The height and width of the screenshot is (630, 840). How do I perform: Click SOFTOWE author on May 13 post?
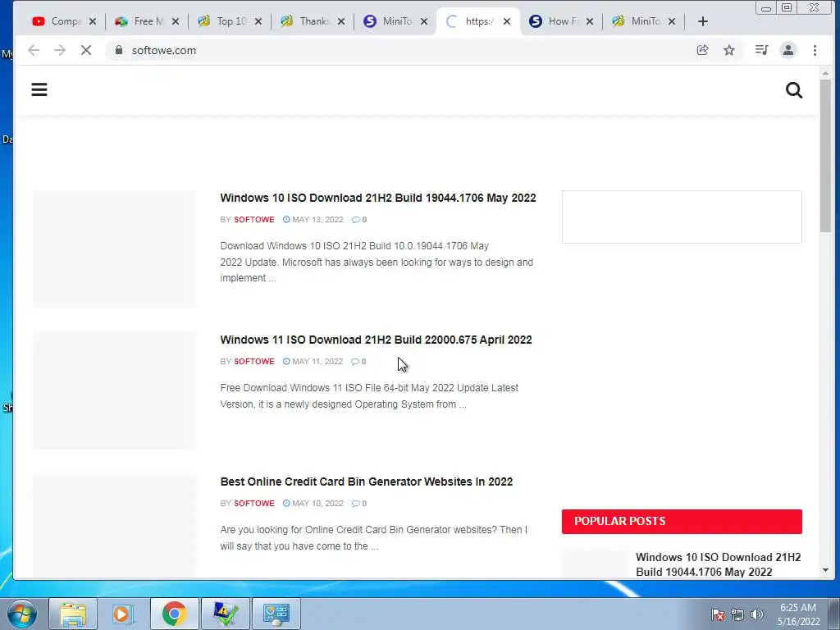point(254,220)
